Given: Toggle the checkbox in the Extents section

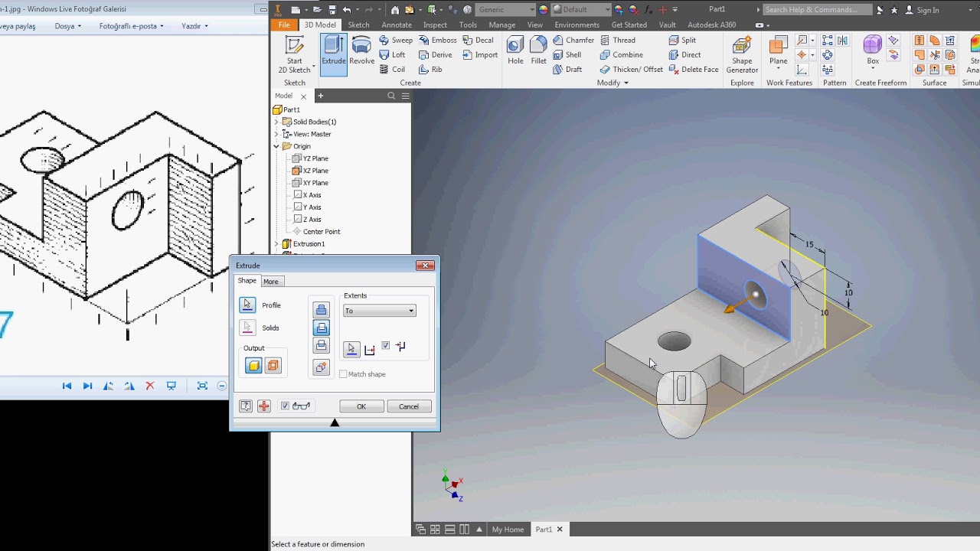Looking at the screenshot, I should (386, 346).
